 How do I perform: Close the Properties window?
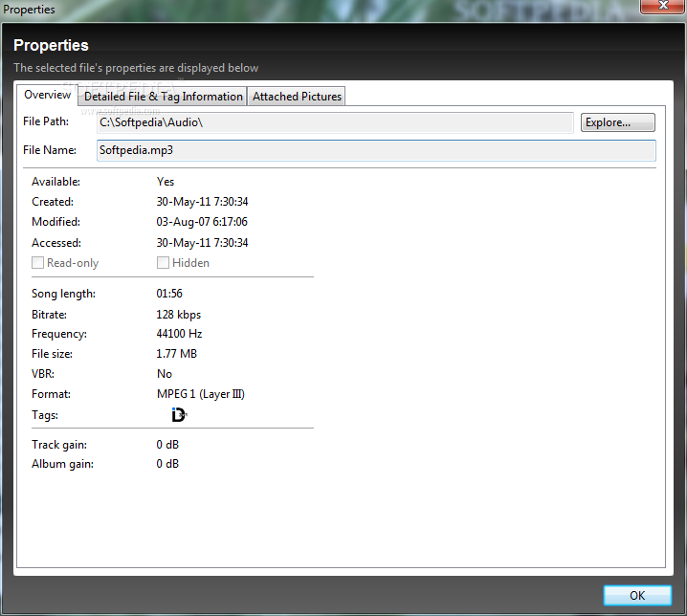662,6
